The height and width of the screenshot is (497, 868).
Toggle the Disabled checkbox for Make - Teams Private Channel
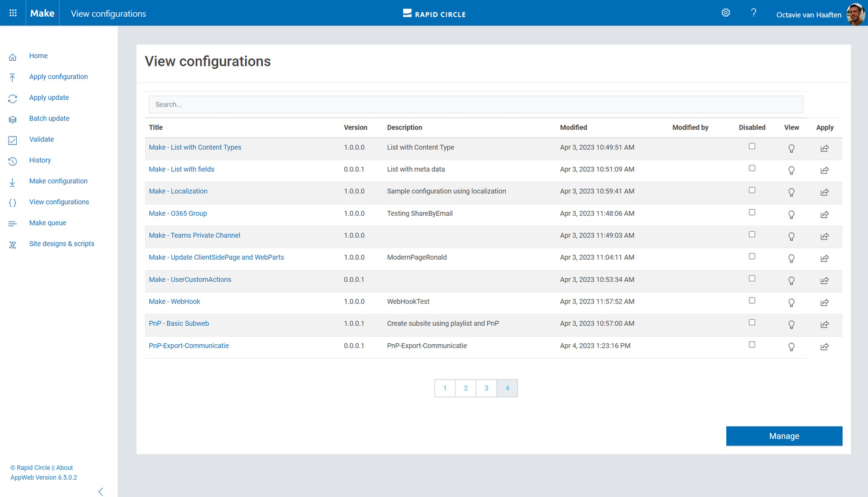pos(752,234)
